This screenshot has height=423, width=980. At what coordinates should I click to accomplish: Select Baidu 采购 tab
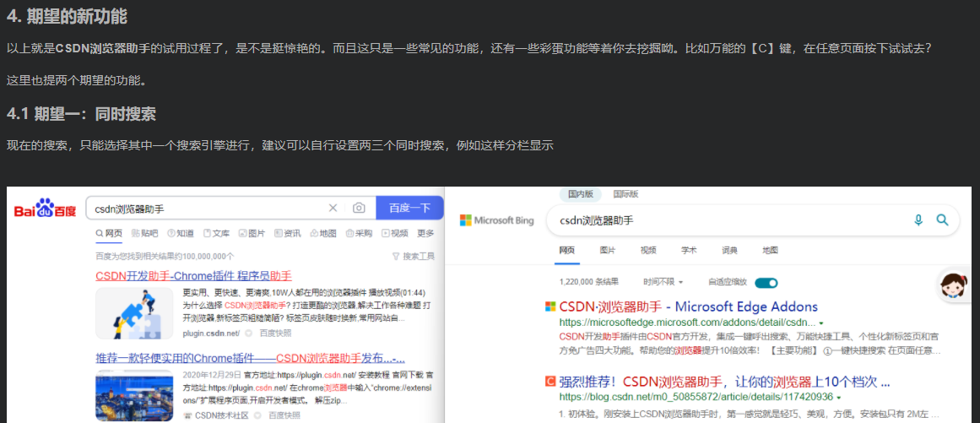[x=360, y=233]
